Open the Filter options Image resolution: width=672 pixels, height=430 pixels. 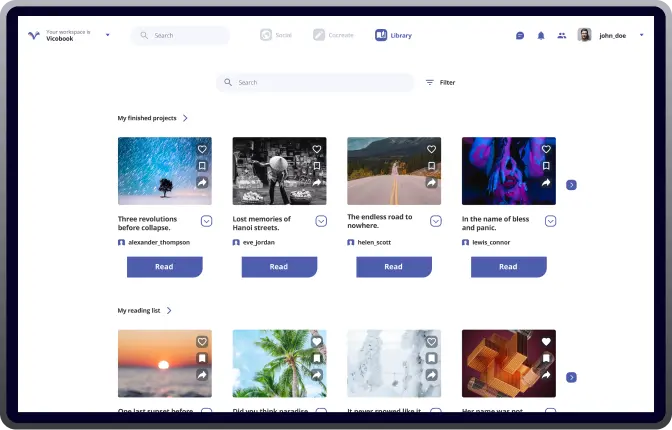440,82
